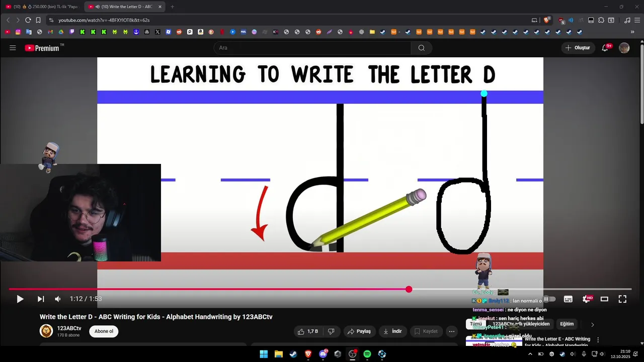644x362 pixels.
Task: Switch to the 250.000 TL-lik browser tab
Action: pyautogui.click(x=42, y=7)
